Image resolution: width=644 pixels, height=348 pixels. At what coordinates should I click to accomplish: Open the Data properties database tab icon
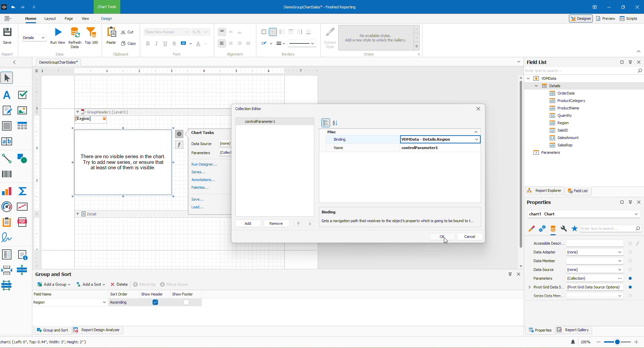click(x=553, y=229)
